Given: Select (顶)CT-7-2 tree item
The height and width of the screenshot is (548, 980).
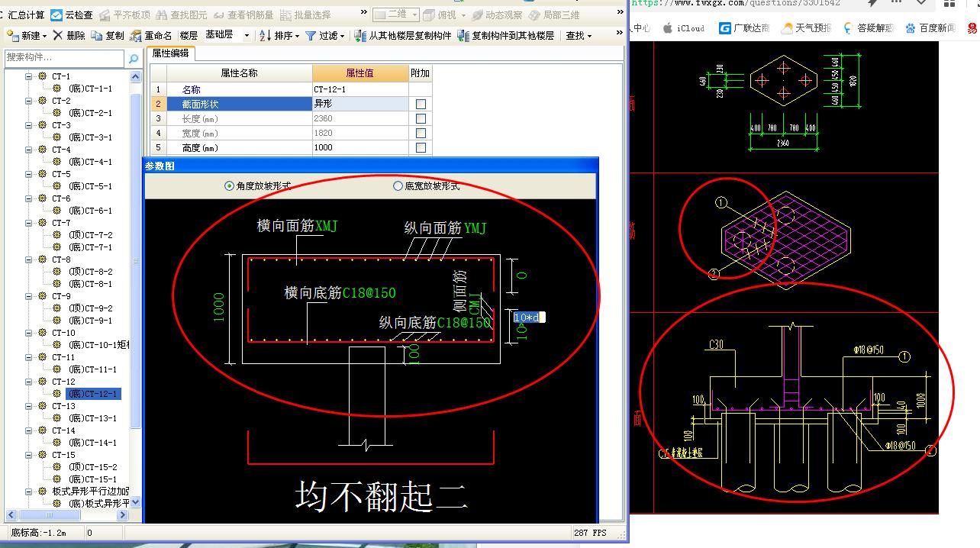Looking at the screenshot, I should tap(90, 235).
